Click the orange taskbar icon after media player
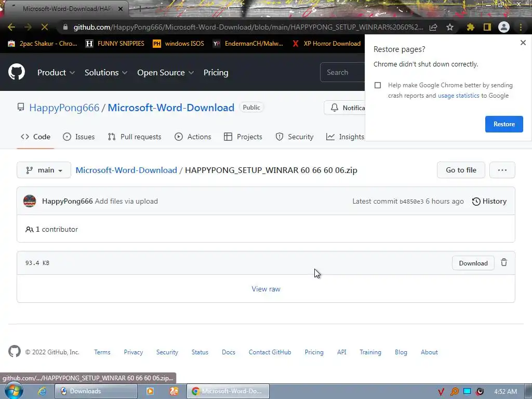 (174, 391)
